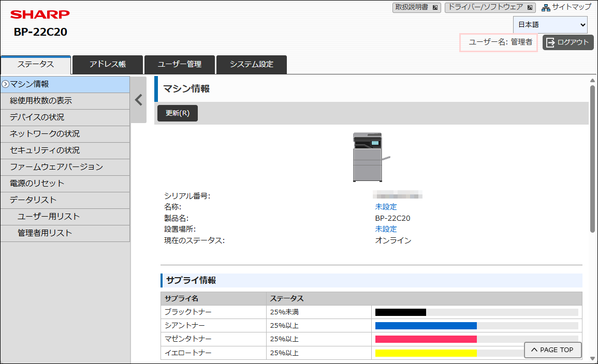Open ファームウェアバージョン in the sidebar
Viewport: 598px width, 364px height.
65,167
